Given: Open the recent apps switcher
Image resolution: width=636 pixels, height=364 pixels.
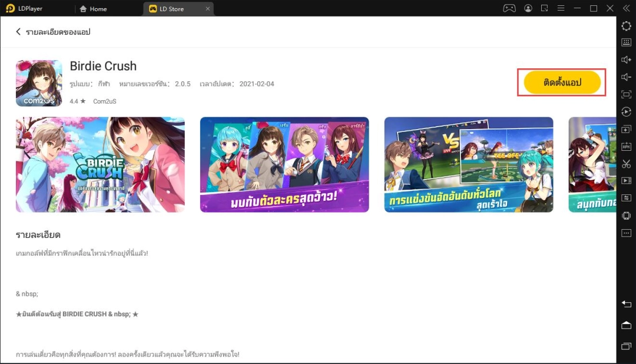Looking at the screenshot, I should [x=626, y=348].
